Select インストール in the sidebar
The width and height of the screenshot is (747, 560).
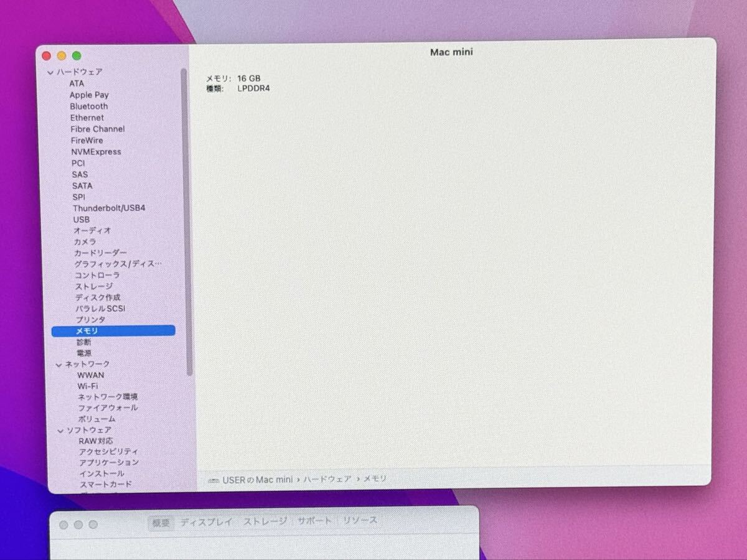pyautogui.click(x=102, y=474)
